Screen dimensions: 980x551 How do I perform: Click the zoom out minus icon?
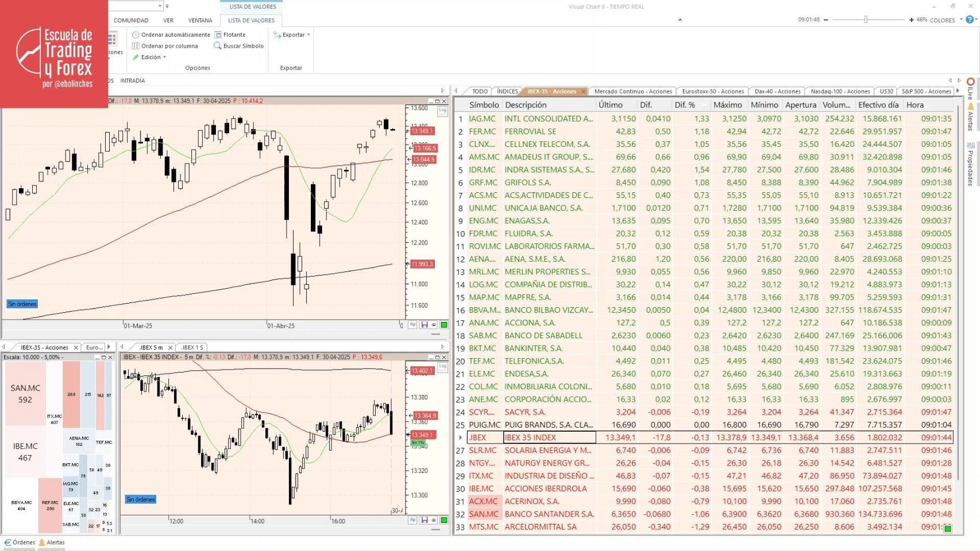point(826,20)
